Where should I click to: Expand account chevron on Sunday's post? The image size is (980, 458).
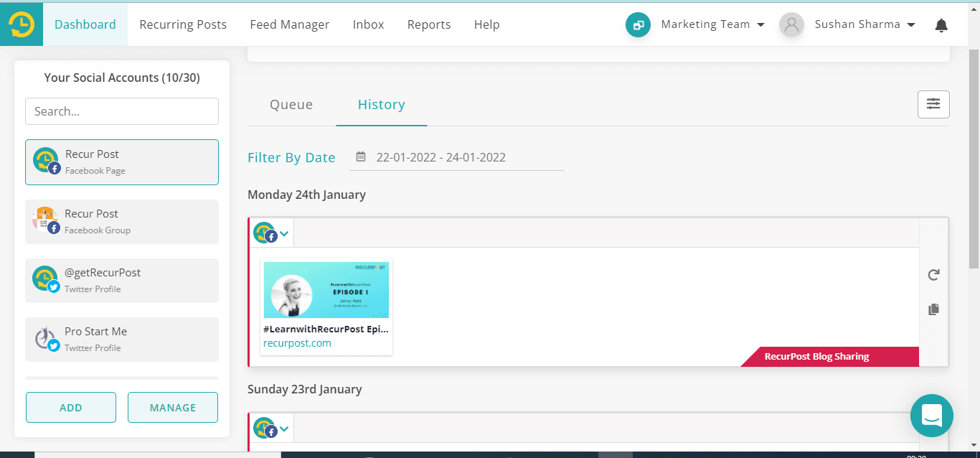[x=284, y=429]
